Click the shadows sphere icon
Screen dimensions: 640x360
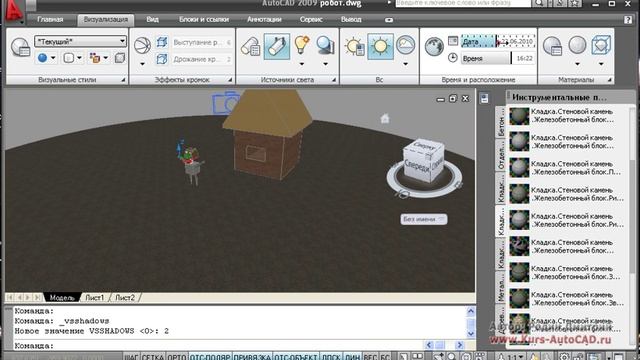(325, 45)
